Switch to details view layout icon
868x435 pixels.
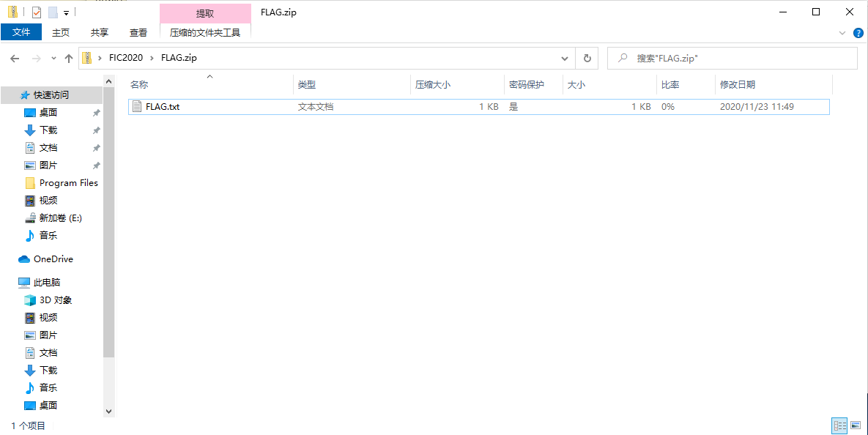tap(839, 425)
